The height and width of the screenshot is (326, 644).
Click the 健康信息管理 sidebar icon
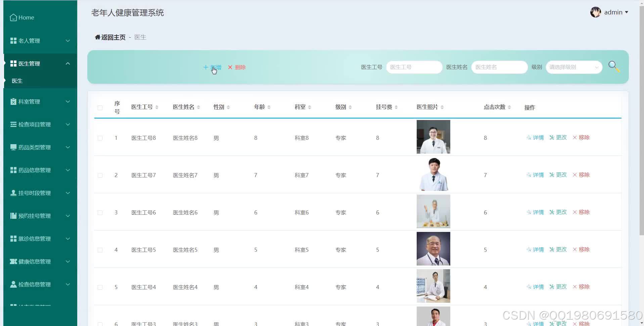(13, 261)
